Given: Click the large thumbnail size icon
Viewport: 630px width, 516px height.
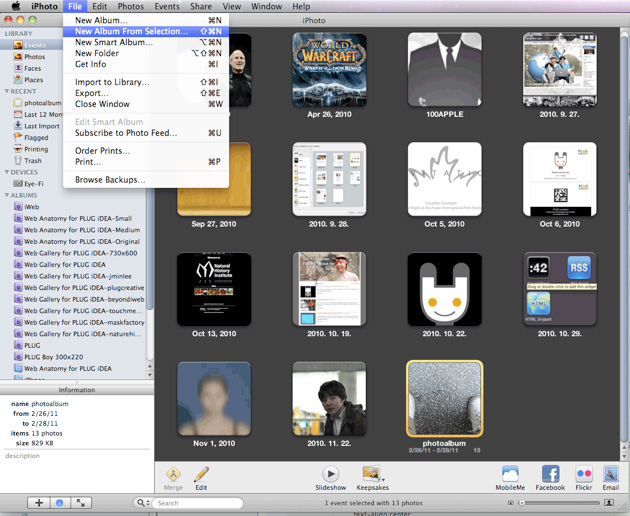Looking at the screenshot, I should point(609,502).
